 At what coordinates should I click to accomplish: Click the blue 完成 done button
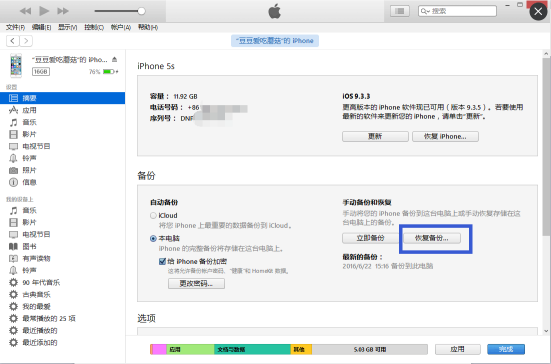point(506,349)
